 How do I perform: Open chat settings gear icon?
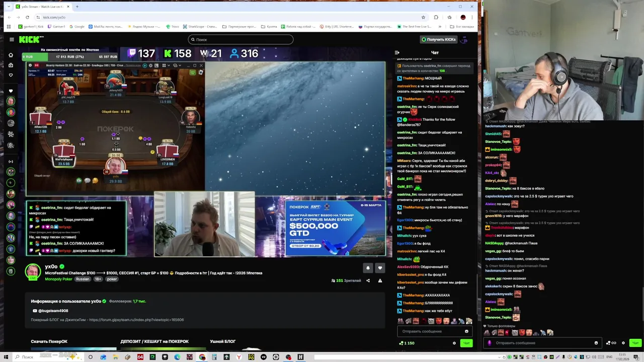click(x=454, y=343)
